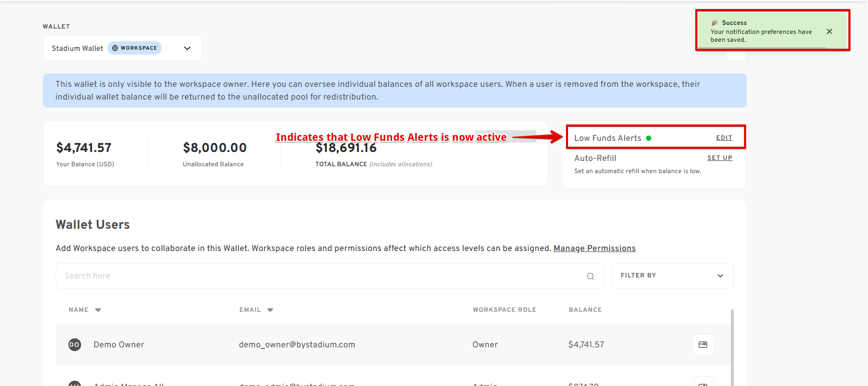Click the search magnifier icon
Viewport: 868px width, 386px height.
[590, 276]
